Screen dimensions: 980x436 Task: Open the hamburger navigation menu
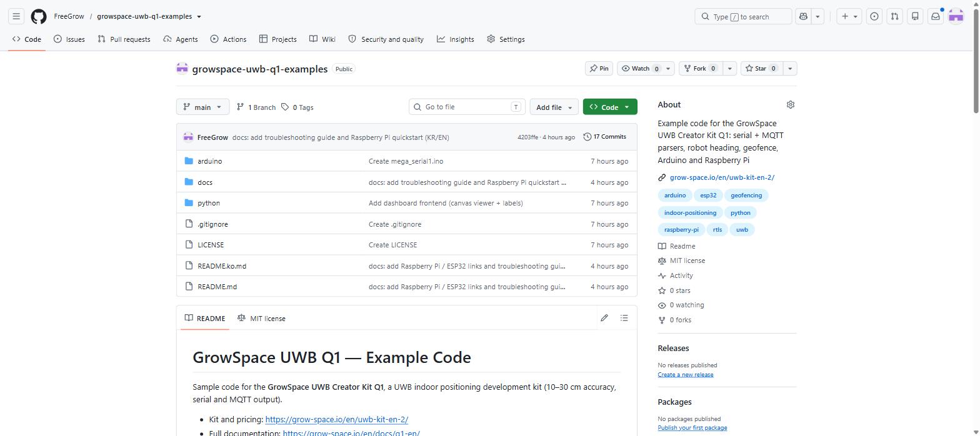16,16
